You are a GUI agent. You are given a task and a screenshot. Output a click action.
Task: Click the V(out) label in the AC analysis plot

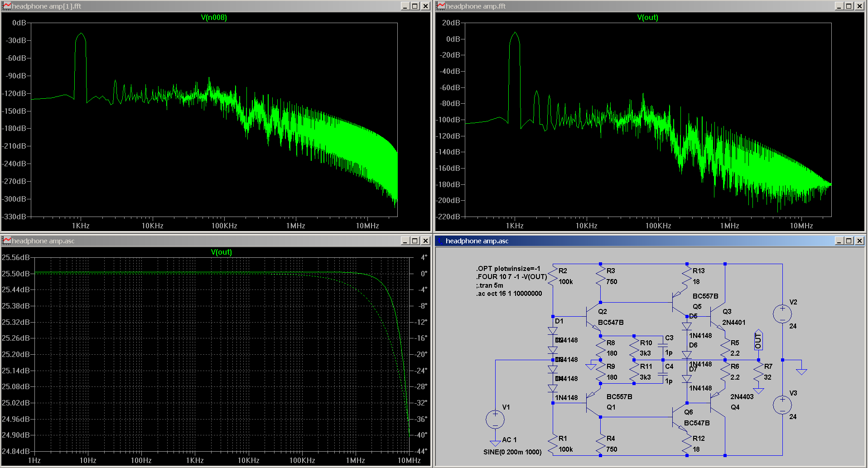[221, 252]
